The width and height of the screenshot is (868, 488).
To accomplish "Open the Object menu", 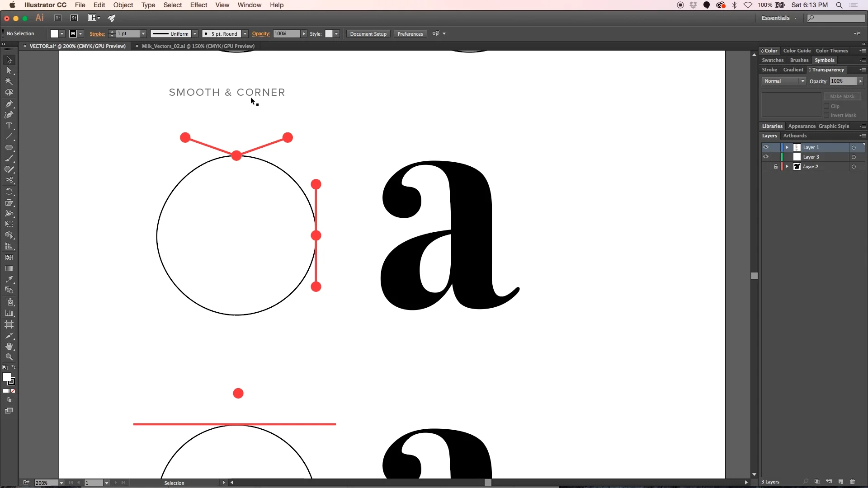I will pos(123,5).
